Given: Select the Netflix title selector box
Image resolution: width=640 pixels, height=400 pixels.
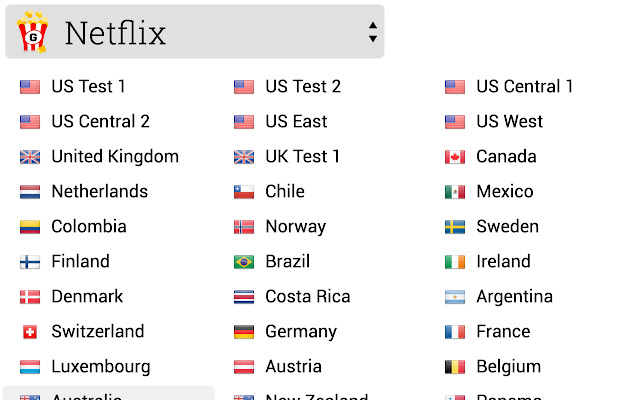Looking at the screenshot, I should pyautogui.click(x=195, y=32).
